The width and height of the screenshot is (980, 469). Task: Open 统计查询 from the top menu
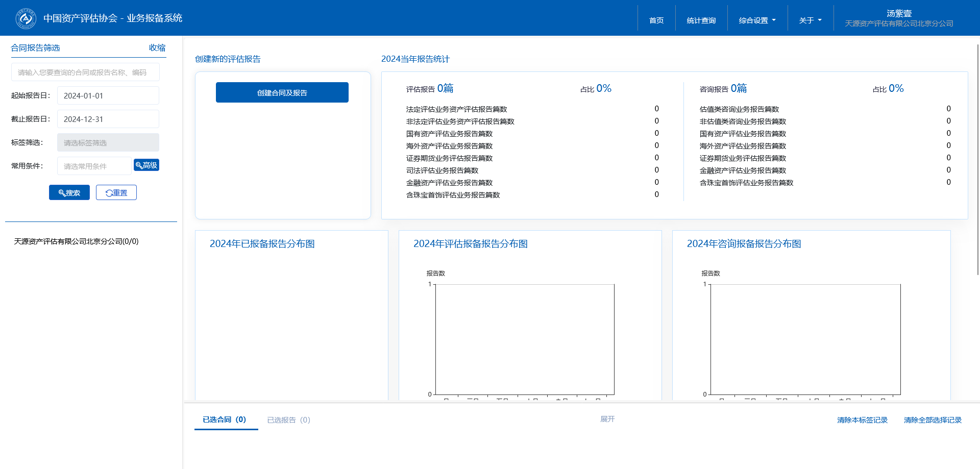701,20
